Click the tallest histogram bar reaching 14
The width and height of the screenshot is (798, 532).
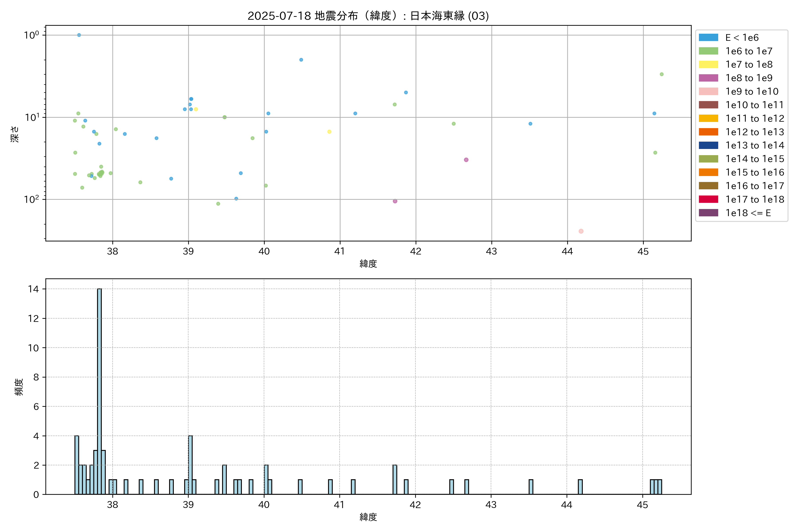pos(99,390)
